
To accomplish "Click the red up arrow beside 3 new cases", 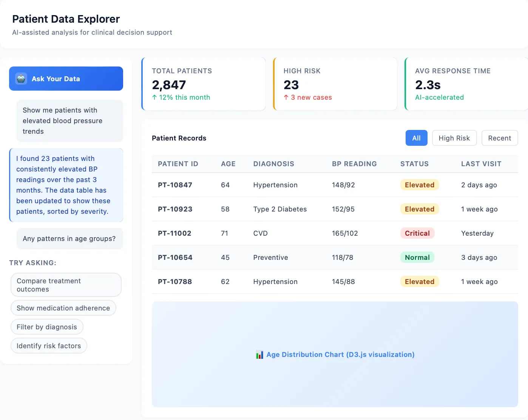I will pos(286,97).
